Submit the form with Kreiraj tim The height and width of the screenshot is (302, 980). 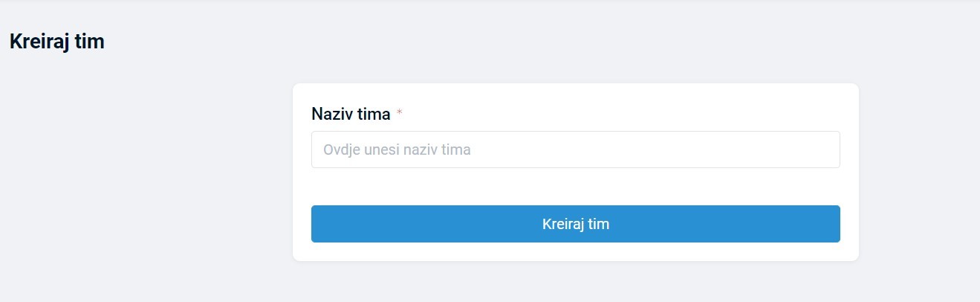click(x=575, y=224)
